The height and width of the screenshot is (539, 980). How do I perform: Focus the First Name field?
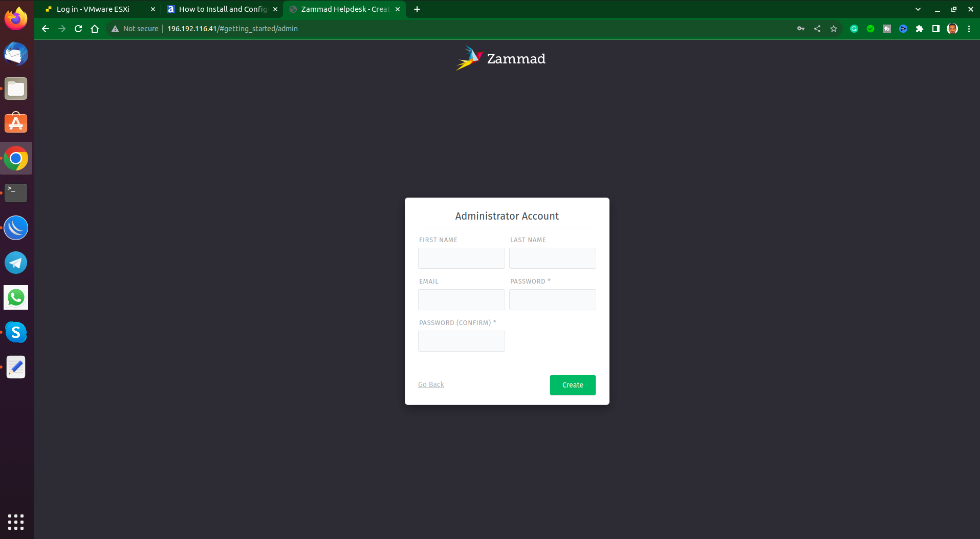[x=462, y=258]
